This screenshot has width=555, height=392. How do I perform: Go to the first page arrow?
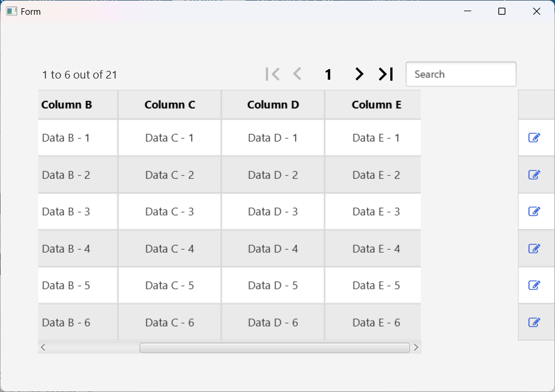pos(272,74)
